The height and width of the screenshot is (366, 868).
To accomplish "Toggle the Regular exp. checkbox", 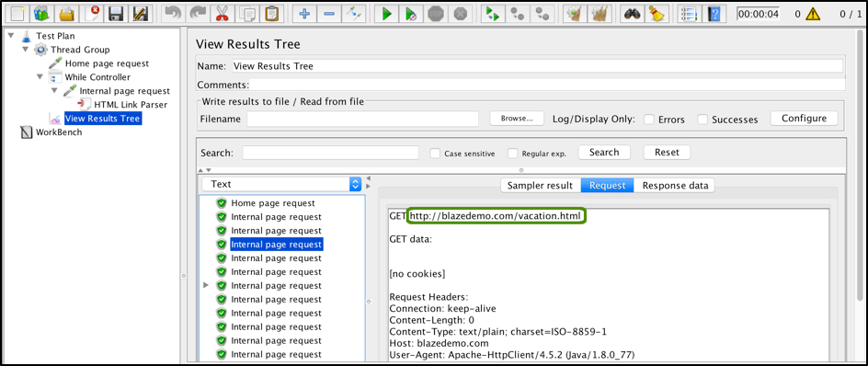I will 512,154.
